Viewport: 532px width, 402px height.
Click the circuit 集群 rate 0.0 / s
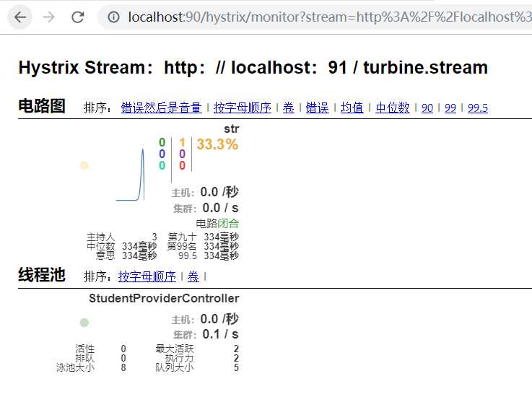(x=221, y=208)
